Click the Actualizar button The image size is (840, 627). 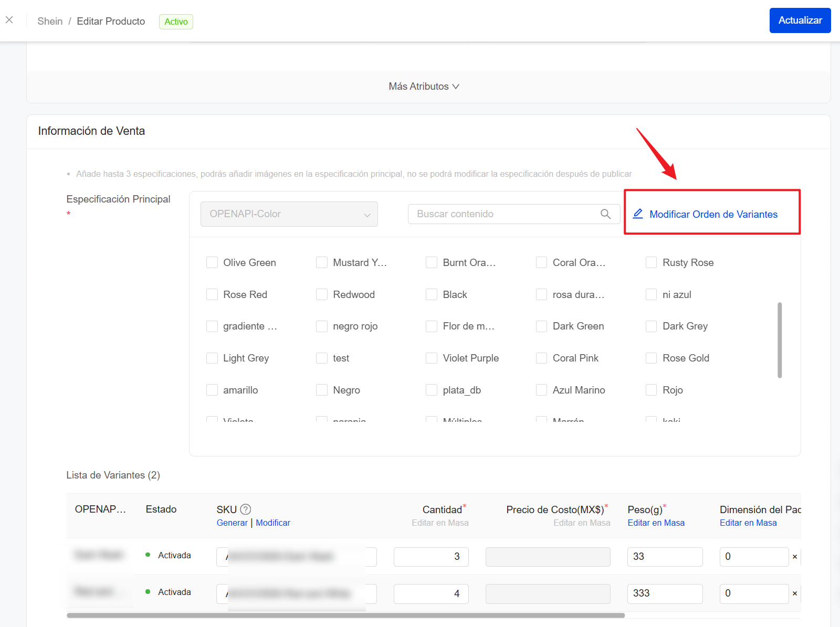800,20
